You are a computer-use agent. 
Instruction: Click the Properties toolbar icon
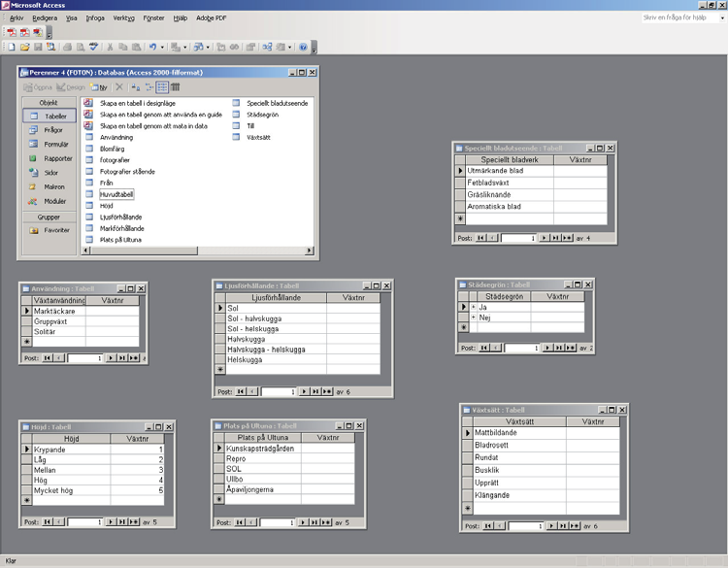(250, 47)
